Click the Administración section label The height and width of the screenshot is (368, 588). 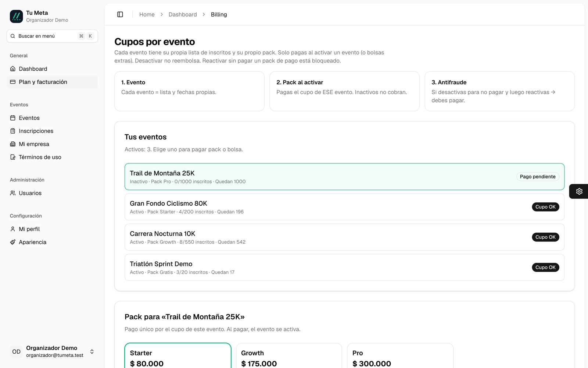coord(27,180)
